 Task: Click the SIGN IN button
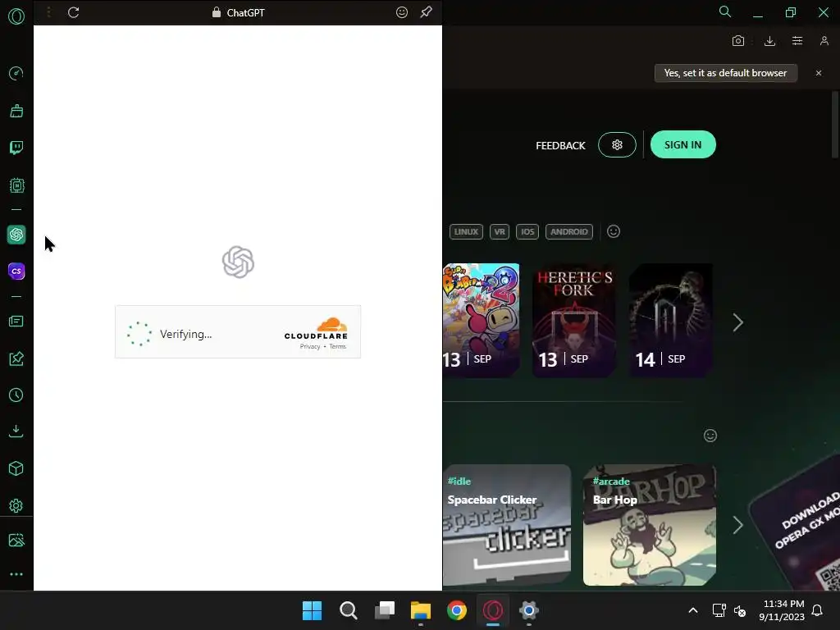coord(683,144)
